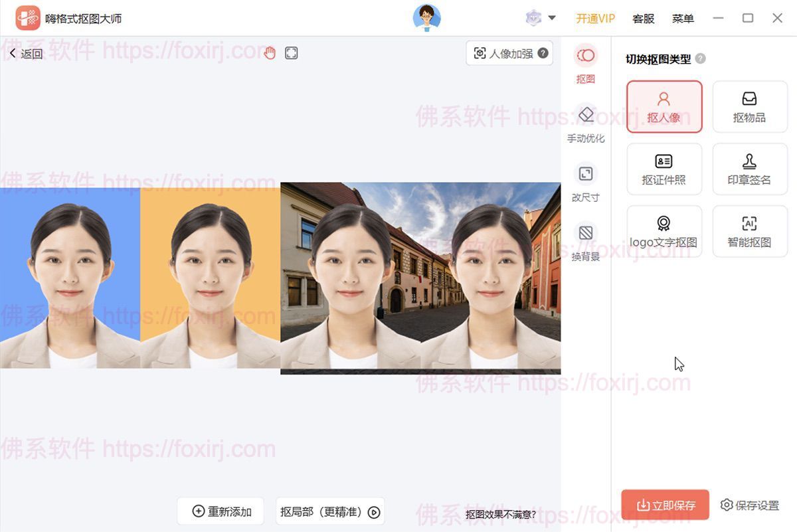The width and height of the screenshot is (797, 532).
Task: Choose the 印章签名 seal signature cutout
Action: tap(750, 169)
